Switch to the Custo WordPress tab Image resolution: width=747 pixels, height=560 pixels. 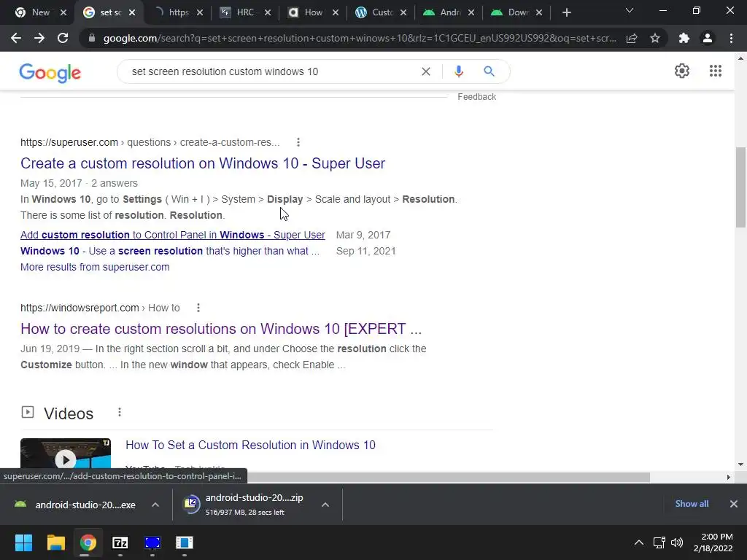click(x=374, y=12)
